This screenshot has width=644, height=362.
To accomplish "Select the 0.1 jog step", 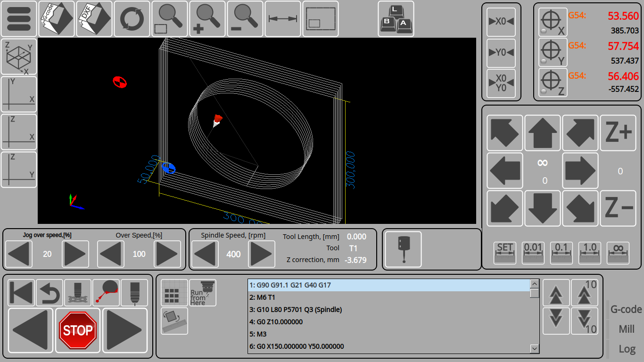I will click(x=561, y=253).
